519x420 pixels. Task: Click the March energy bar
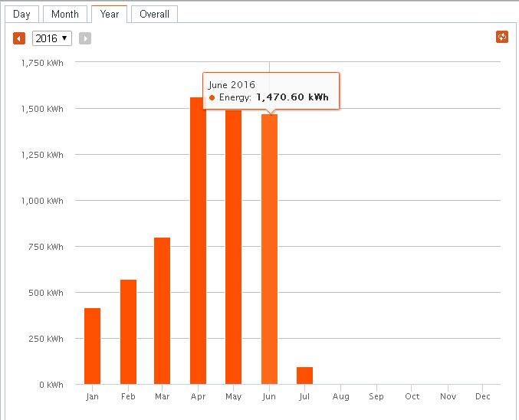[x=163, y=310]
